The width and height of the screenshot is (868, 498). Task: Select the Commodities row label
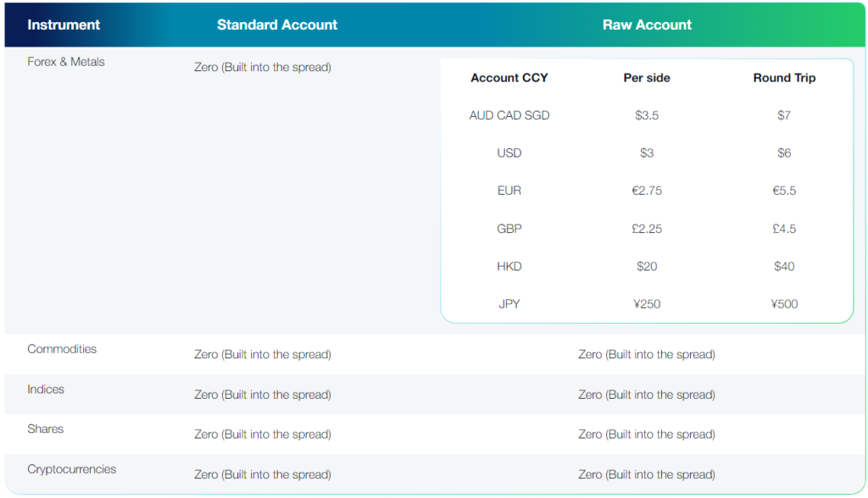click(x=62, y=349)
